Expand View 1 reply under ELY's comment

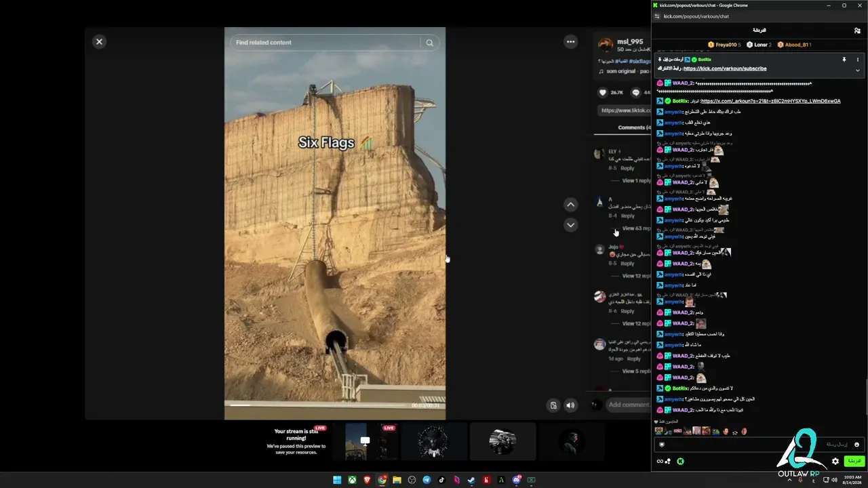tap(636, 181)
